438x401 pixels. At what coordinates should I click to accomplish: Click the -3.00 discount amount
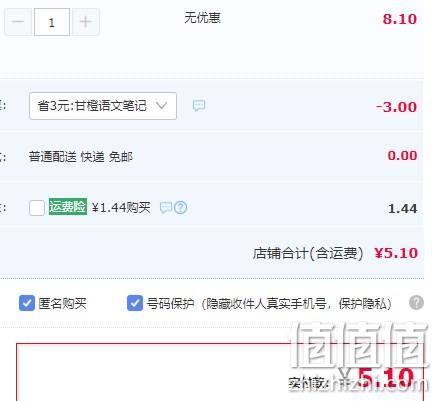point(397,107)
